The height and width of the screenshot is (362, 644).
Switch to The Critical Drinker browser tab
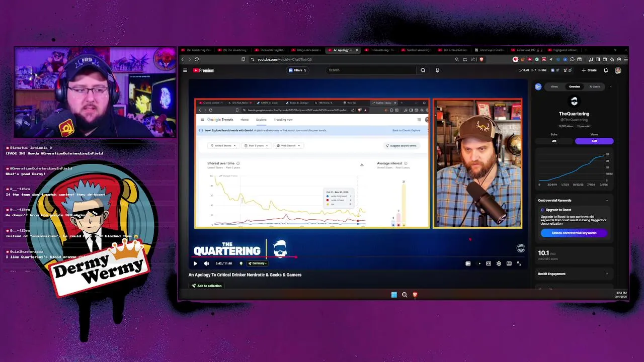pyautogui.click(x=452, y=50)
